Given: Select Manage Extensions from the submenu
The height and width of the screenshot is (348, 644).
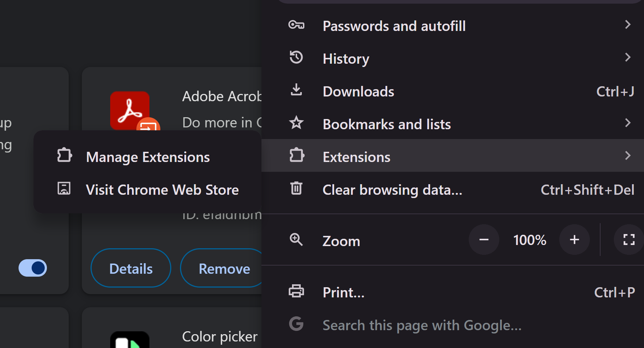Looking at the screenshot, I should coord(148,157).
